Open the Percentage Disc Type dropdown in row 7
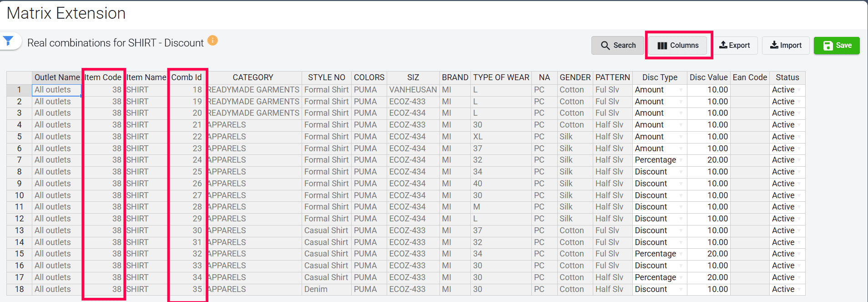Image resolution: width=868 pixels, height=302 pixels. tap(681, 160)
